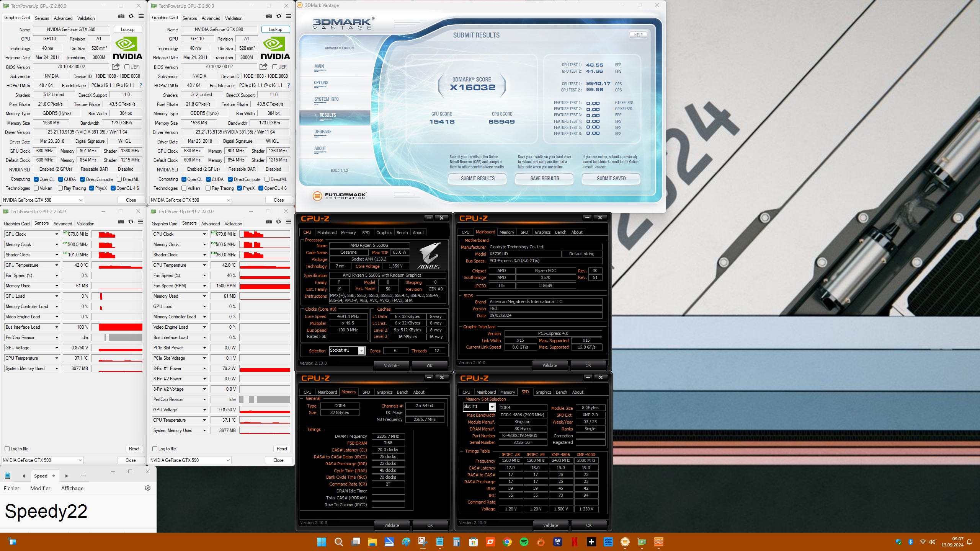Image resolution: width=980 pixels, height=551 pixels.
Task: Open Microsoft Store from the taskbar
Action: pyautogui.click(x=474, y=542)
